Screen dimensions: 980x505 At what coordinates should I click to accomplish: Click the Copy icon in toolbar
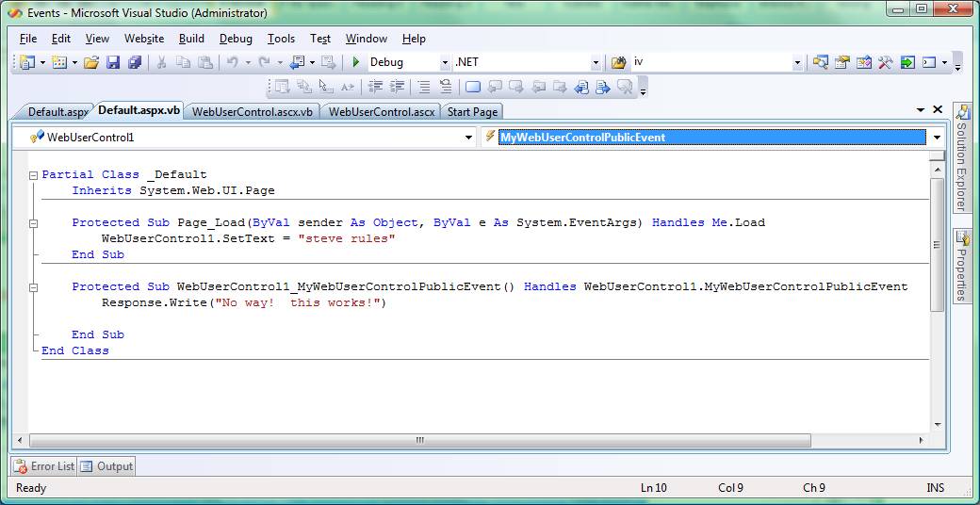point(183,62)
